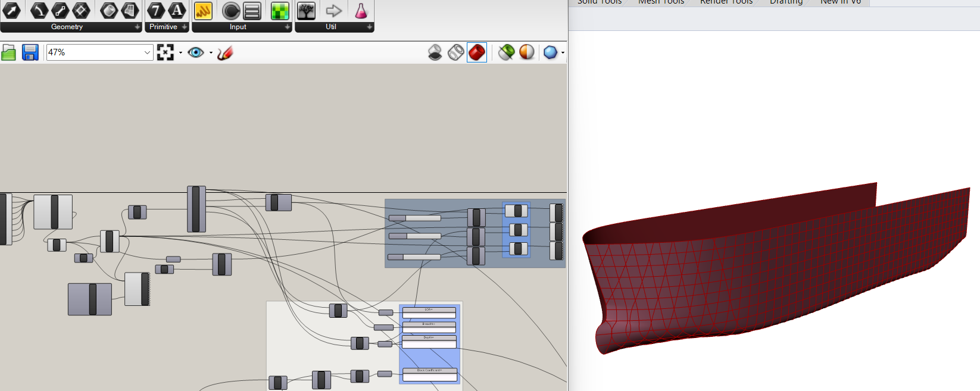Select the Vector geometry parameter icon
Image resolution: width=980 pixels, height=391 pixels.
pos(11,11)
